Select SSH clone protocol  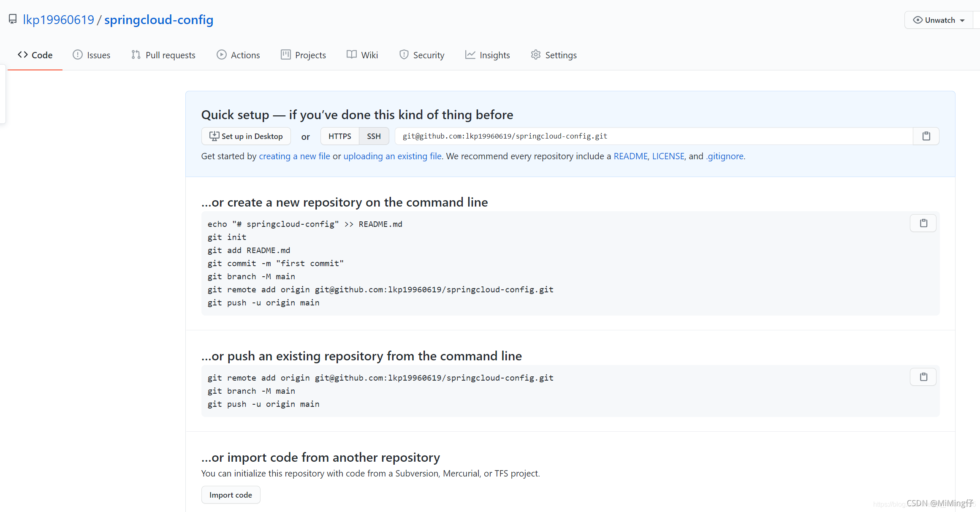(x=374, y=136)
